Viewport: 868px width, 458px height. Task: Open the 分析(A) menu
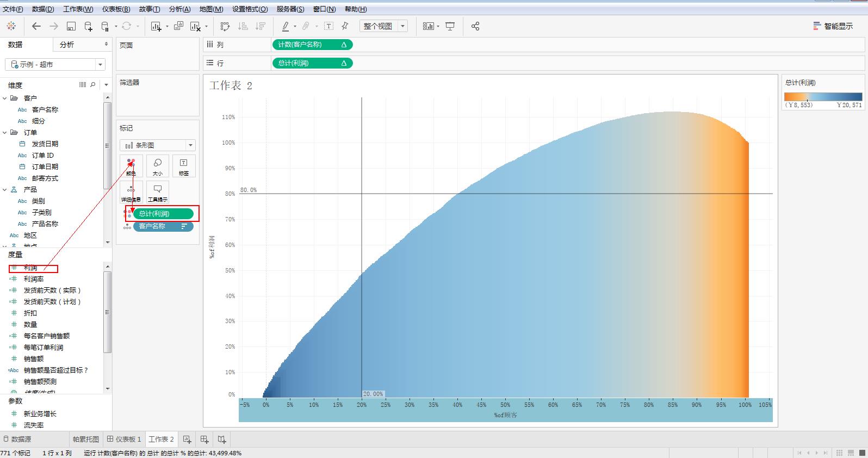coord(180,9)
